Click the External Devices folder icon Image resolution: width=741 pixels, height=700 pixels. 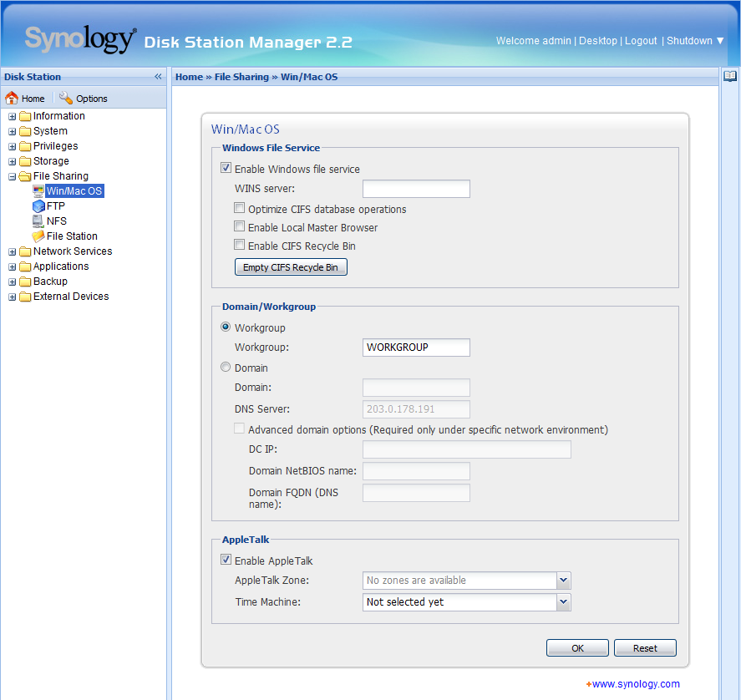click(x=25, y=297)
